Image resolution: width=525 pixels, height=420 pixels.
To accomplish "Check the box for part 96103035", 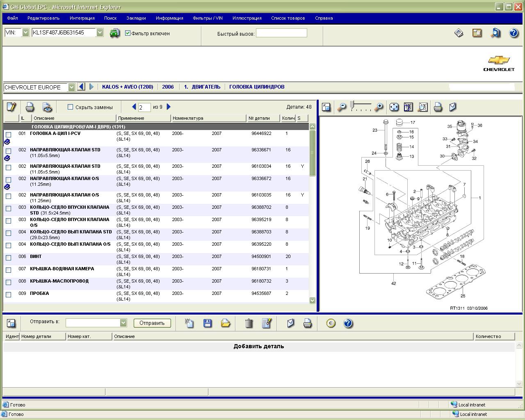I will tap(8, 196).
